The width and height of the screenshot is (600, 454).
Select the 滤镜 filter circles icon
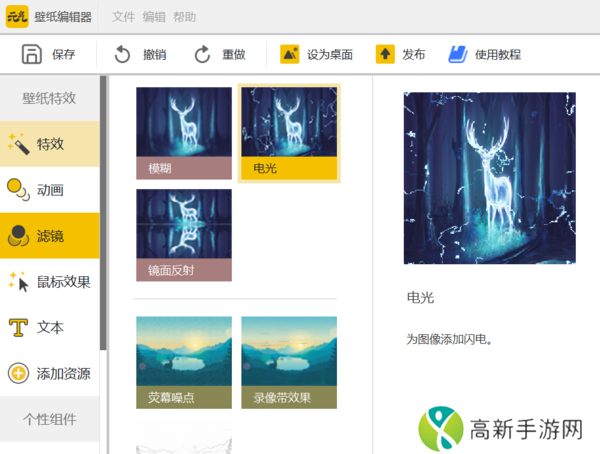point(18,235)
